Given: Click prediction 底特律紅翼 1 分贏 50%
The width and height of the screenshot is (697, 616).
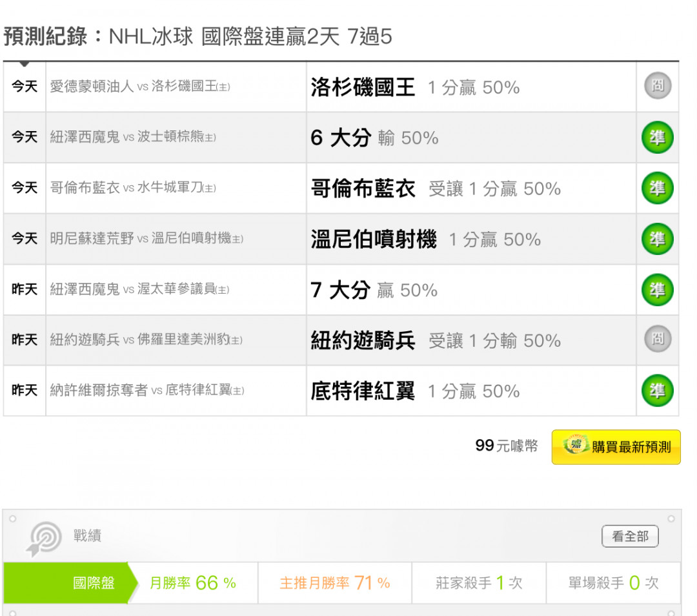Looking at the screenshot, I should tap(415, 391).
